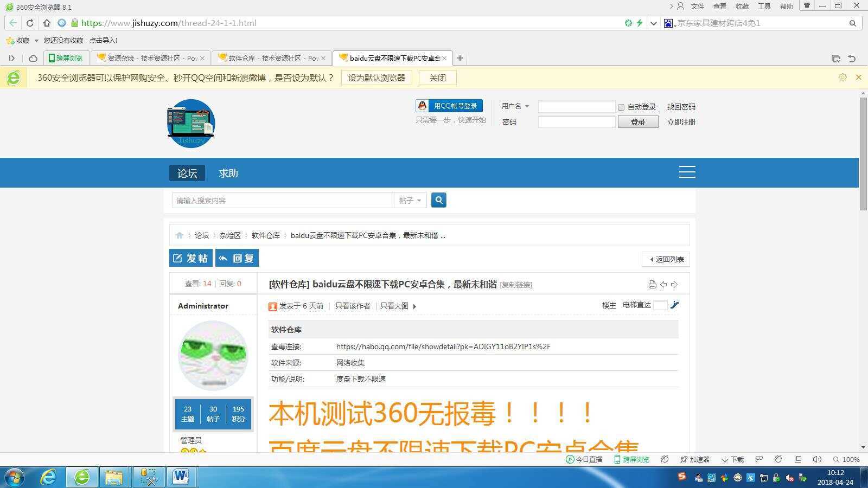Switch to the 求助 navigation tab
The height and width of the screenshot is (488, 868).
point(227,173)
